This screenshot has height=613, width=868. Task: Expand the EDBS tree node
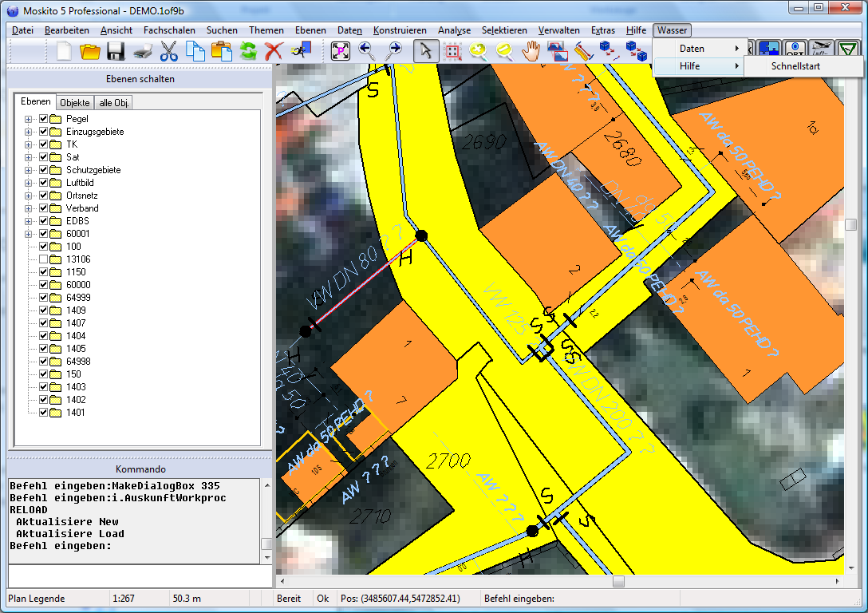(x=29, y=221)
